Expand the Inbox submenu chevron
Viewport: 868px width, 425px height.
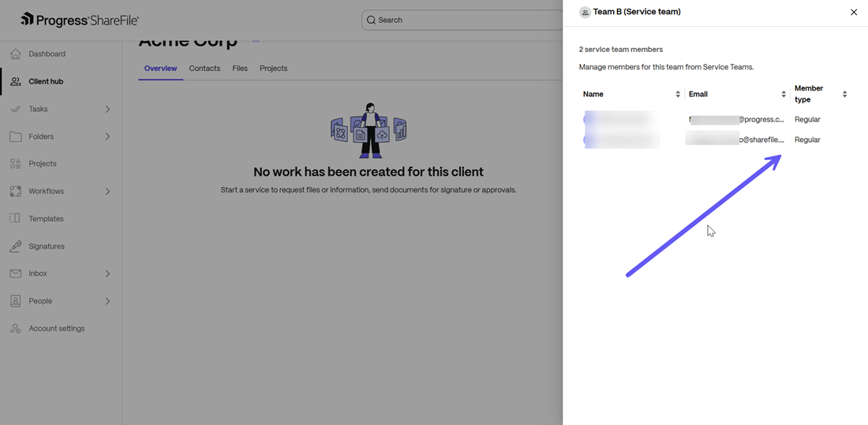click(x=107, y=274)
